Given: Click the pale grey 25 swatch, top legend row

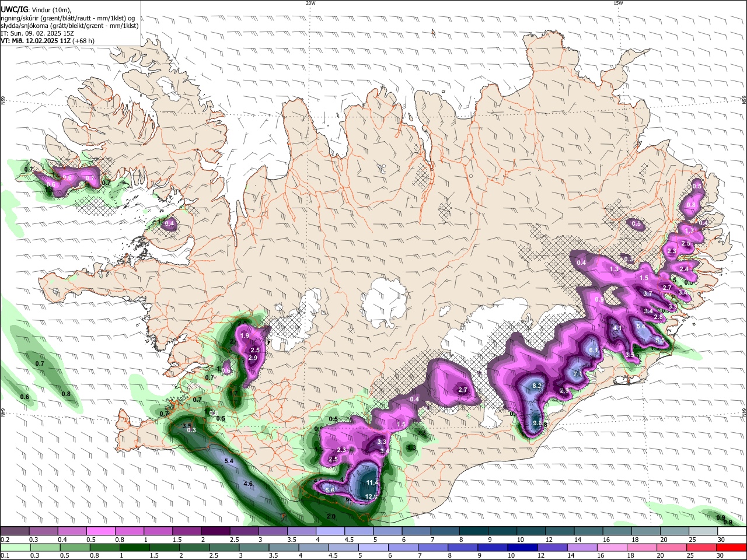Looking at the screenshot, I should tap(703, 531).
